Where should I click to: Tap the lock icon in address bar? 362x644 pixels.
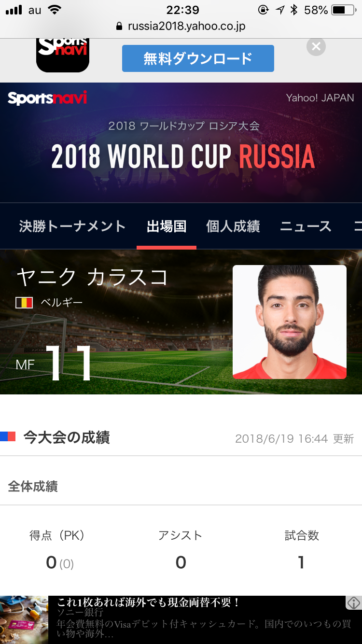[119, 26]
